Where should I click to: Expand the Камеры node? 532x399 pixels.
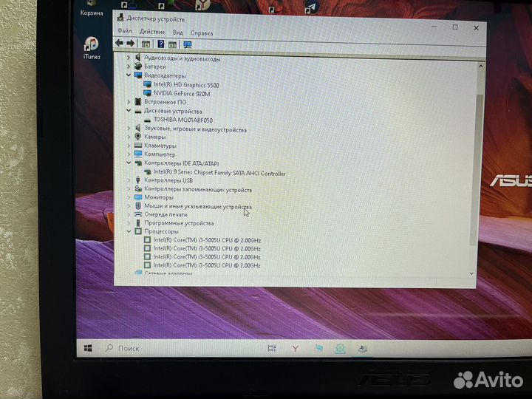point(129,137)
